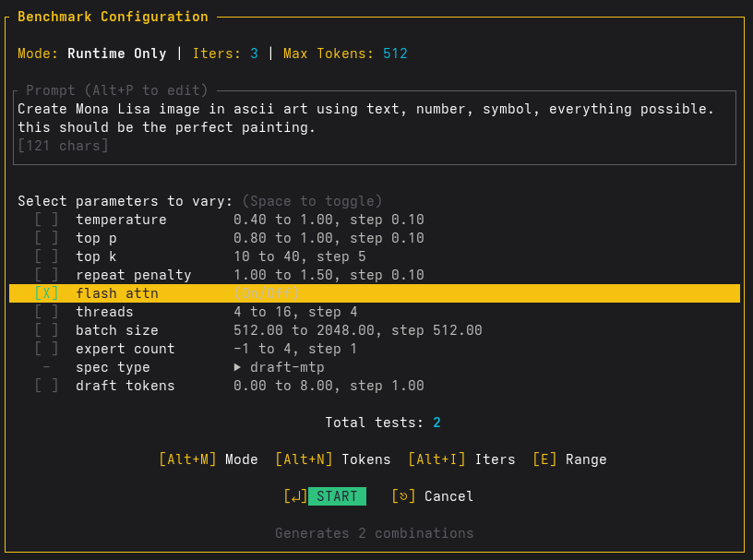
Task: Click the batch size range 512.00 to 2048.00
Action: pyautogui.click(x=358, y=330)
